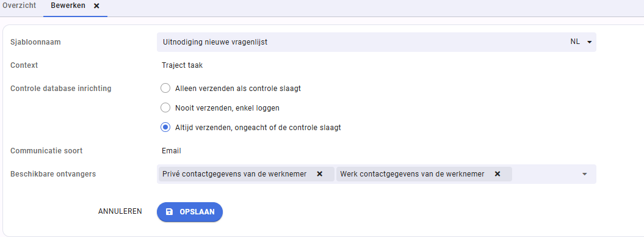The height and width of the screenshot is (237, 644).
Task: Click the 'Alleen verzenden als controle slaagt' label text
Action: (238, 89)
